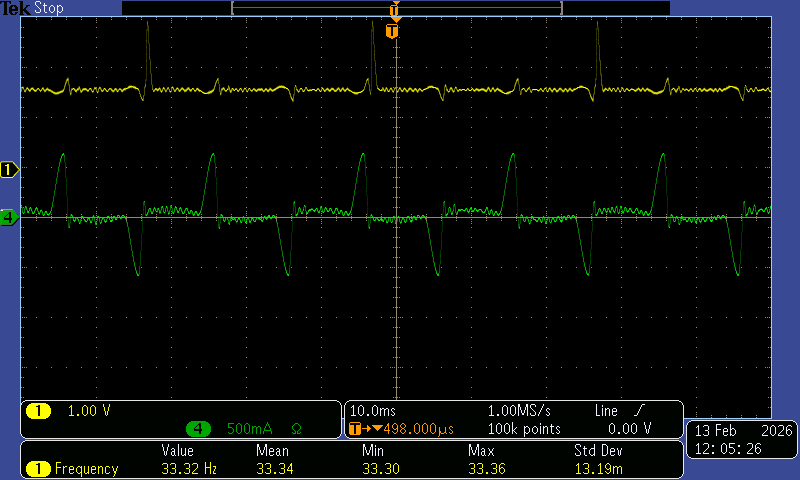Select the yellow channel 1 badge beside 1.00 V
This screenshot has height=480, width=800.
(x=38, y=411)
